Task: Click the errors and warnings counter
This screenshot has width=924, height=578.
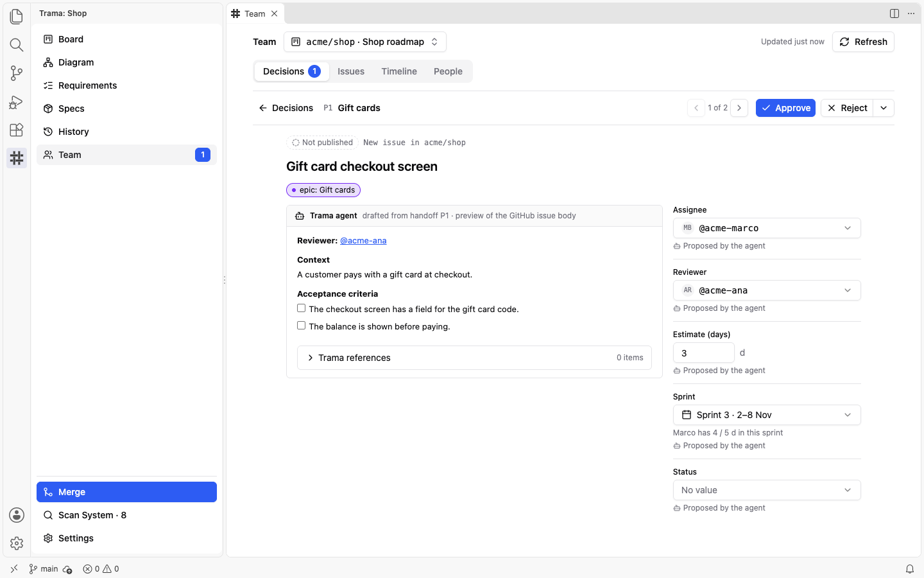Action: tap(101, 569)
